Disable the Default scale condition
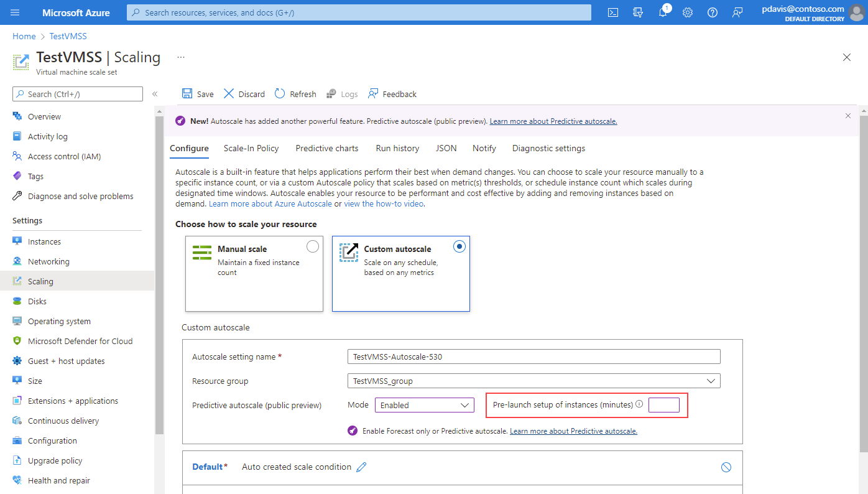This screenshot has height=494, width=868. coord(726,467)
